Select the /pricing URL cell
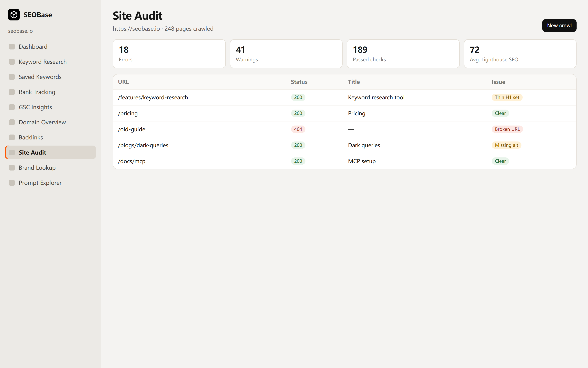The image size is (588, 368). pos(128,113)
